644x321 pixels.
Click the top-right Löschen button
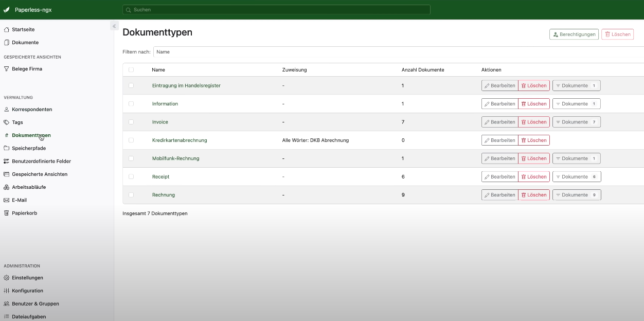tap(617, 34)
